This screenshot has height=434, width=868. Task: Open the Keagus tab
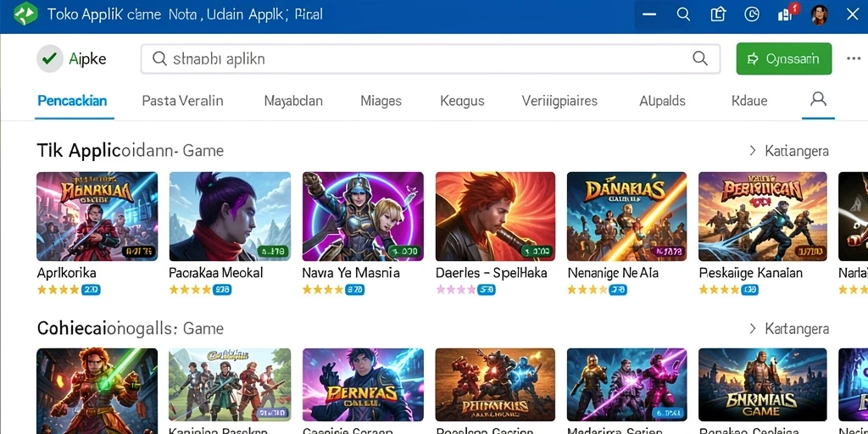click(462, 101)
